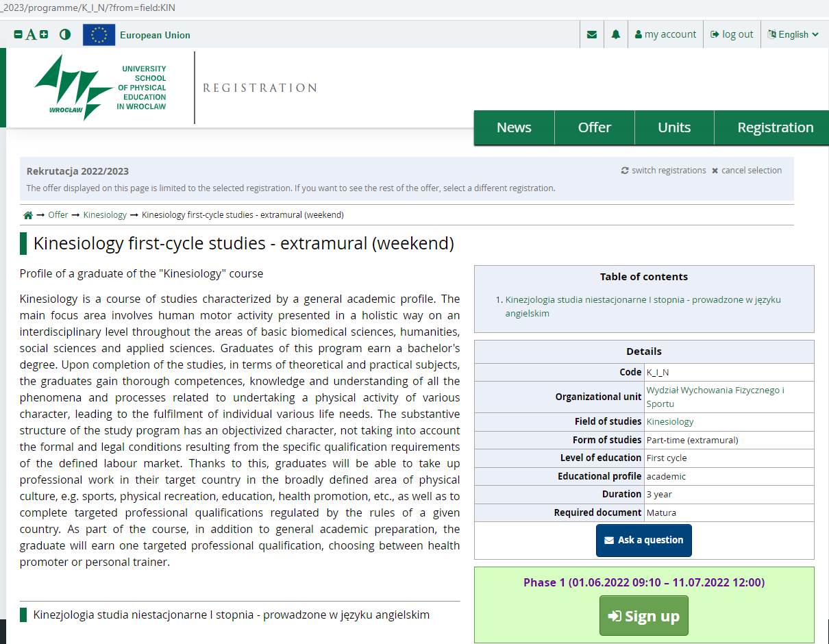
Task: Open the Offer menu tab
Action: tap(594, 127)
